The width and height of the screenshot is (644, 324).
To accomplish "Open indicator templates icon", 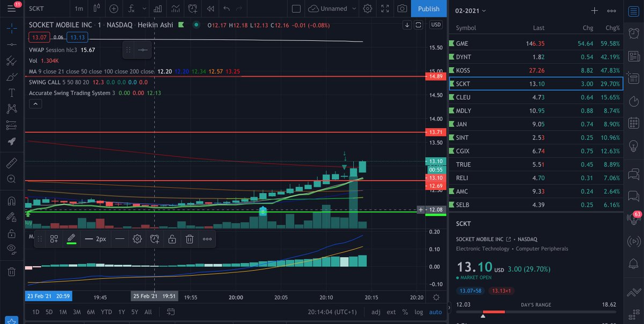I will 176,9.
